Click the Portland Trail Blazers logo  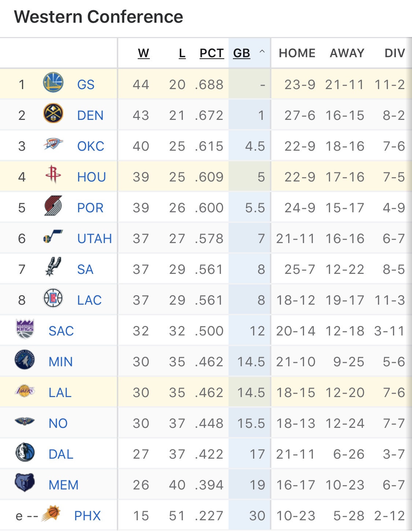pos(53,206)
